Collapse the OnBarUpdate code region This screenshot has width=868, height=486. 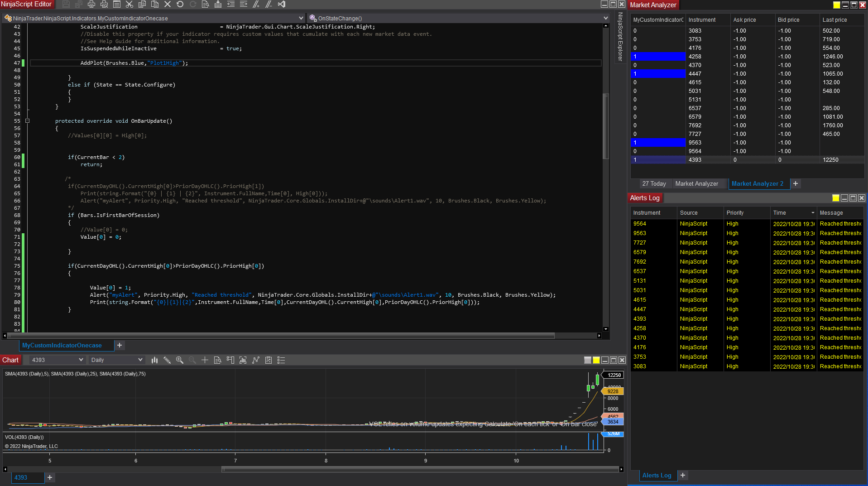28,121
